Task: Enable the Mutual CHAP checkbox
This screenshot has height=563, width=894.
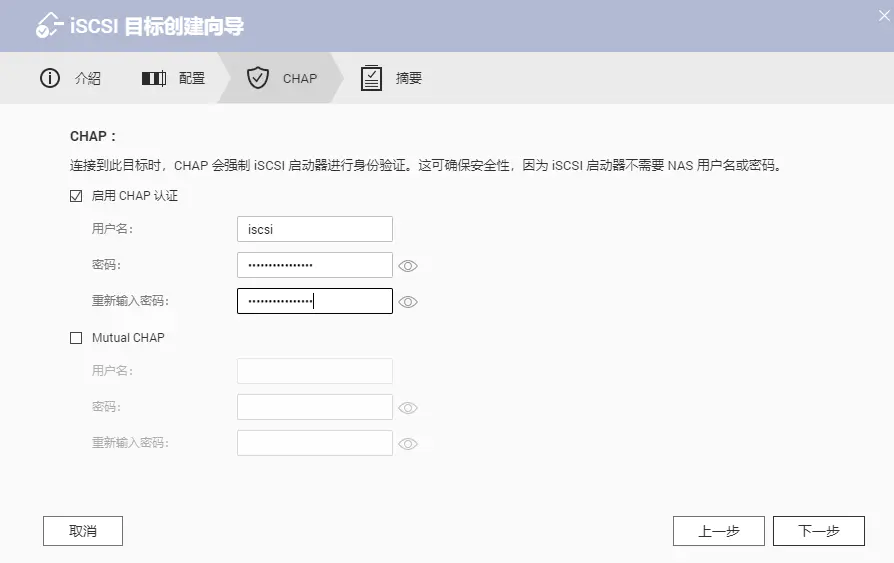Action: [x=76, y=338]
